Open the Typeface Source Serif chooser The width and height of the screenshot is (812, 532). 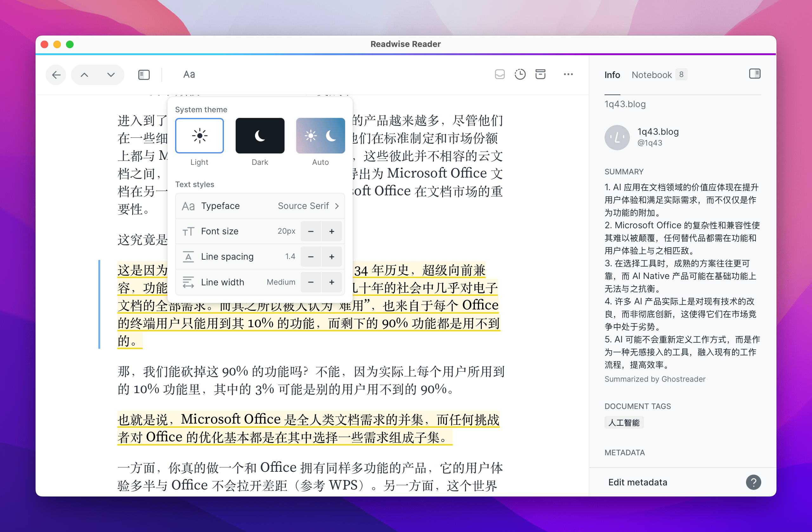click(260, 206)
